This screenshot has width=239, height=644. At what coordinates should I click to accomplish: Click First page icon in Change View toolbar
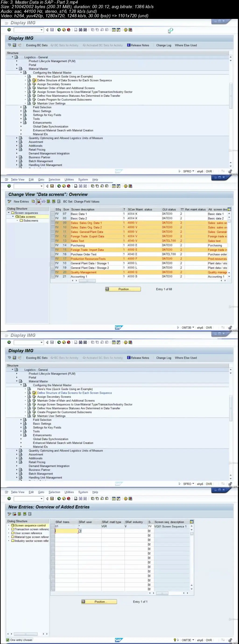92,186
